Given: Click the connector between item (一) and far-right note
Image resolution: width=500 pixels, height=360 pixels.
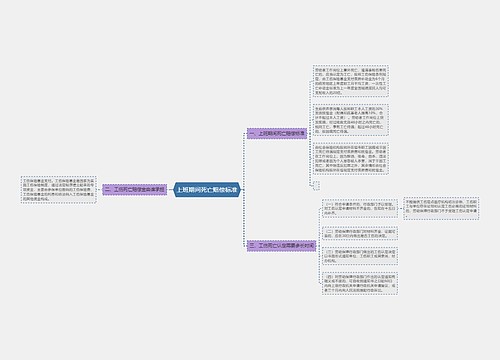Looking at the screenshot, I should (401, 208).
